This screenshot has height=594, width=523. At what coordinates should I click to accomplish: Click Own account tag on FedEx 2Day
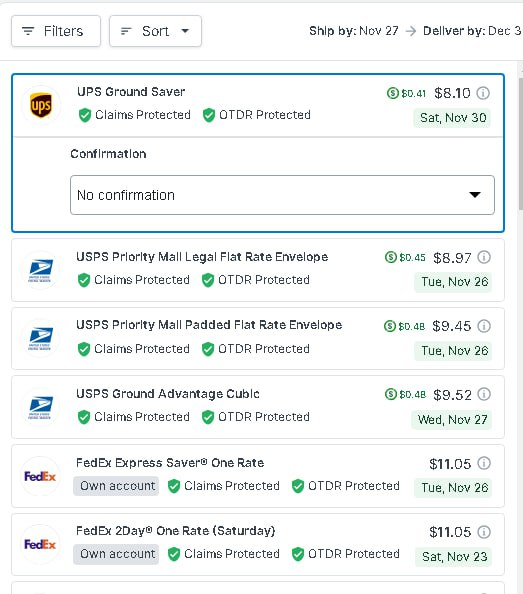pos(116,554)
